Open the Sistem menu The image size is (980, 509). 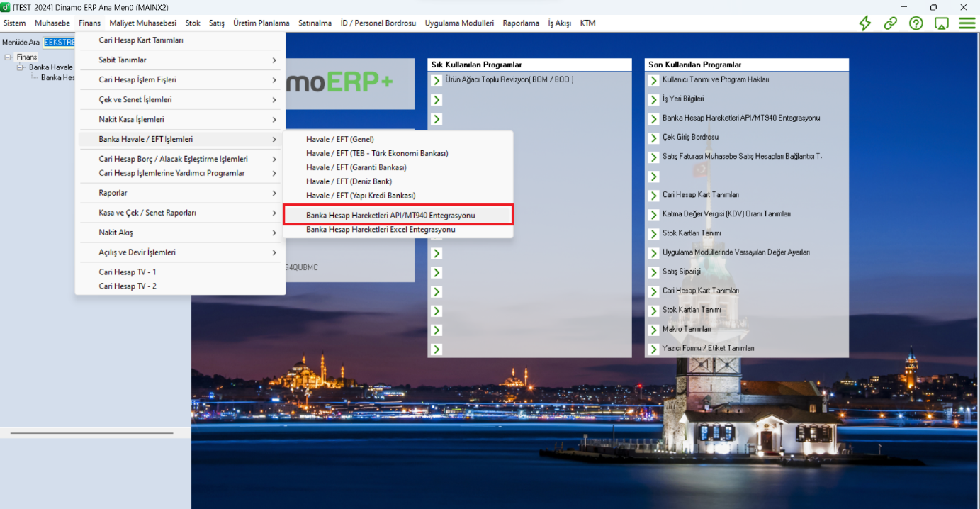point(14,23)
